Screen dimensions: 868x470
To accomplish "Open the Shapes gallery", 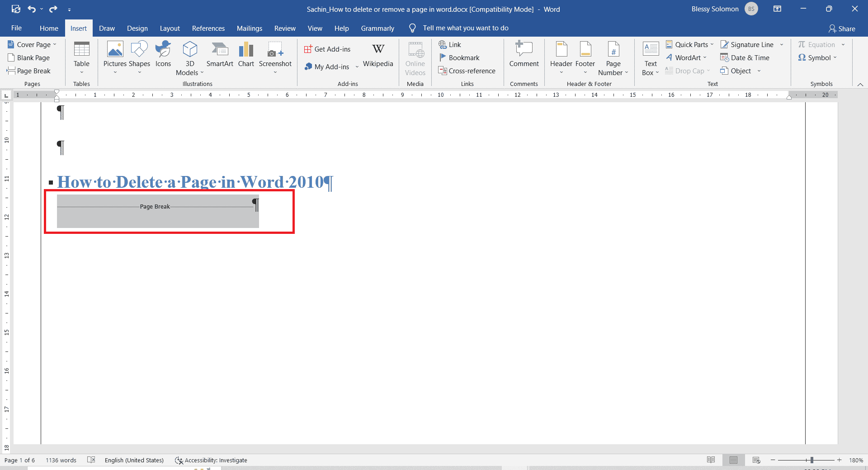I will (139, 58).
